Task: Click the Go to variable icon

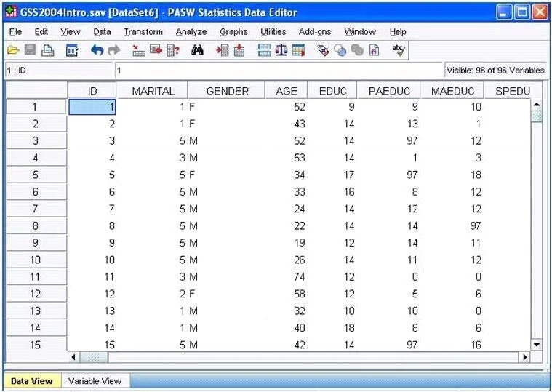Action: (x=156, y=50)
